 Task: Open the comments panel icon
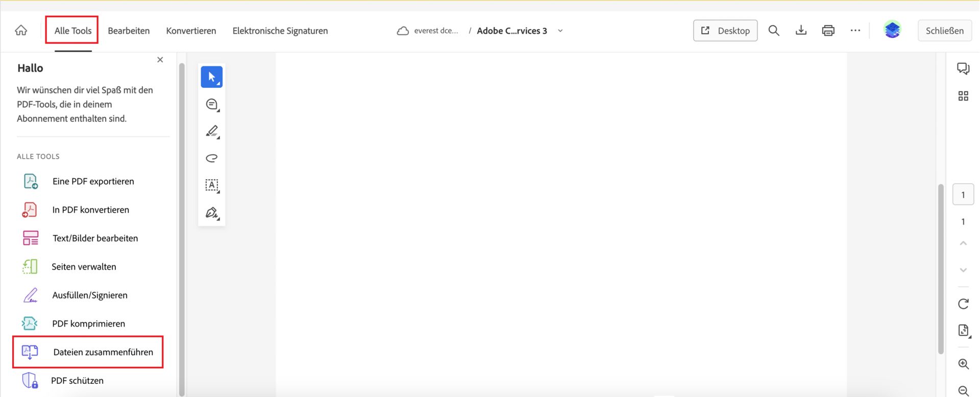coord(963,68)
